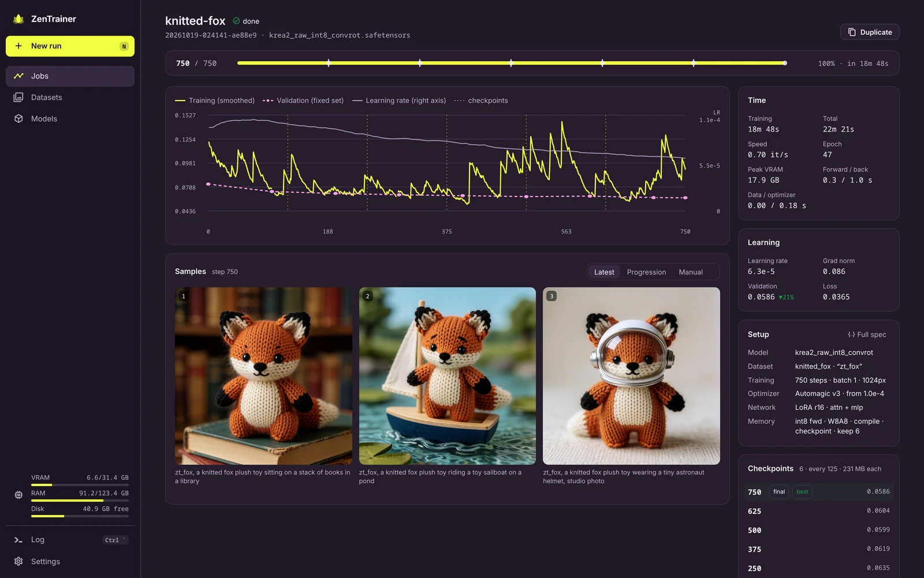Click the Models cube icon
The height and width of the screenshot is (578, 924).
pyautogui.click(x=18, y=118)
